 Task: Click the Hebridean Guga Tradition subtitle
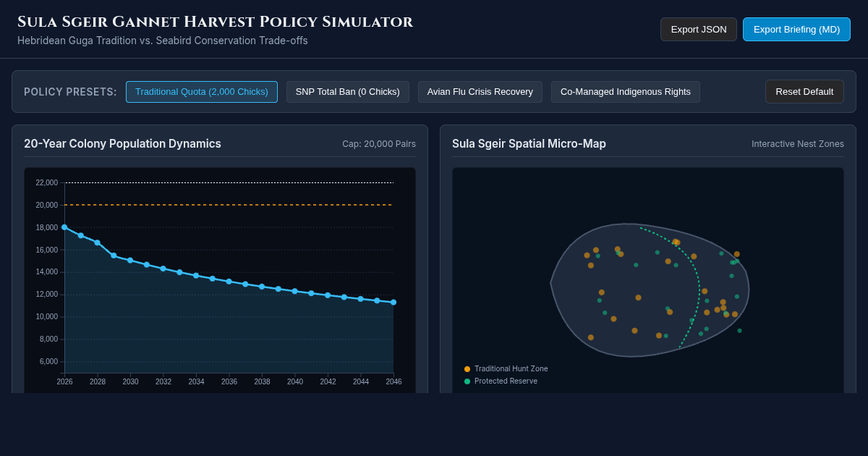(x=163, y=41)
